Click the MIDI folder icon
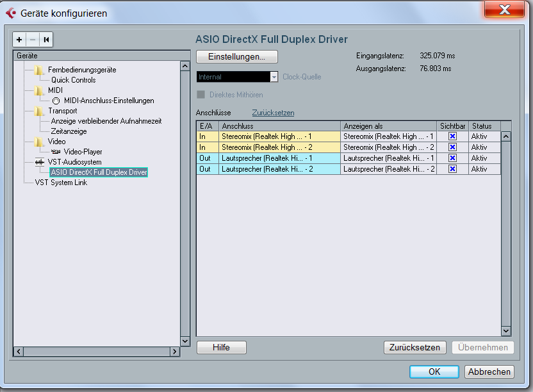 click(x=39, y=90)
